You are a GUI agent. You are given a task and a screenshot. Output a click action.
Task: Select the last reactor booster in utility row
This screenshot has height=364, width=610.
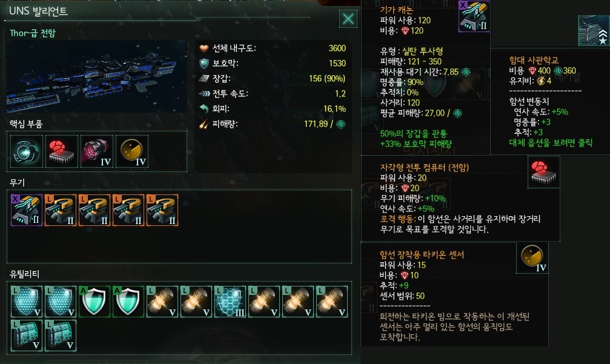tap(332, 302)
